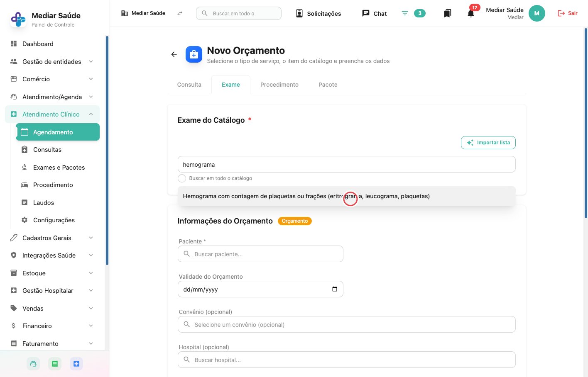The width and height of the screenshot is (588, 377).
Task: Expand the Financeiro sidebar menu
Action: pyautogui.click(x=52, y=326)
